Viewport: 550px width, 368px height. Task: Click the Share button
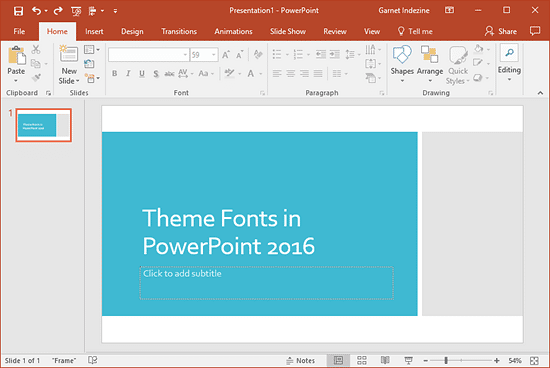coord(501,32)
